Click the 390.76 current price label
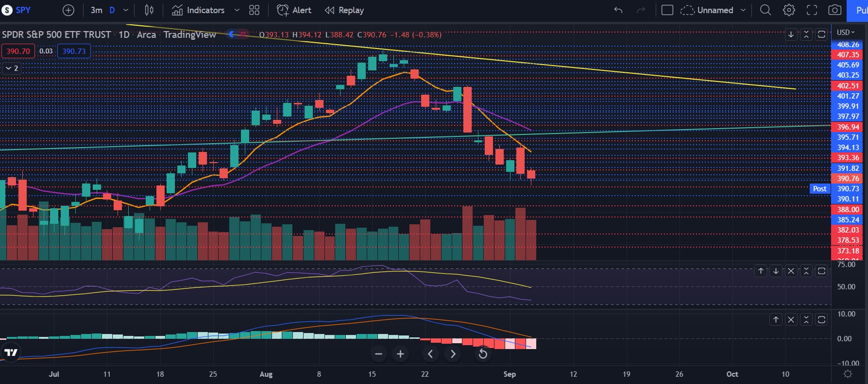The width and height of the screenshot is (868, 384). pos(848,179)
